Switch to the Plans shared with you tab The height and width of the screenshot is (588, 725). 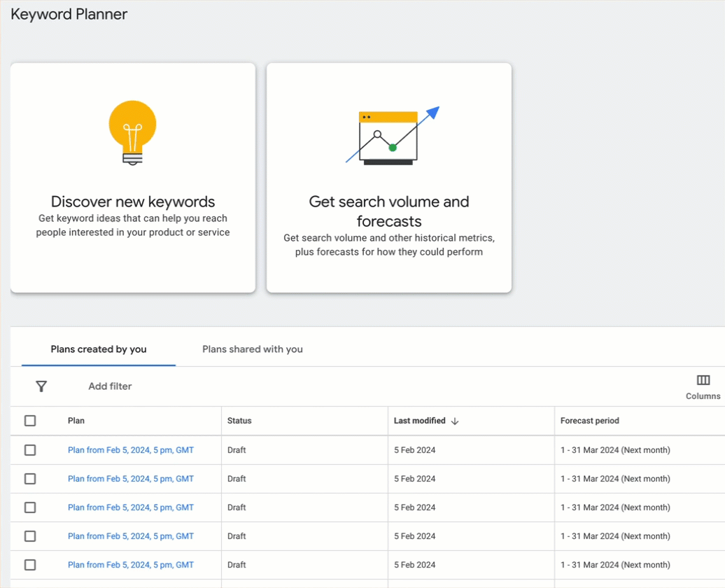click(x=252, y=349)
